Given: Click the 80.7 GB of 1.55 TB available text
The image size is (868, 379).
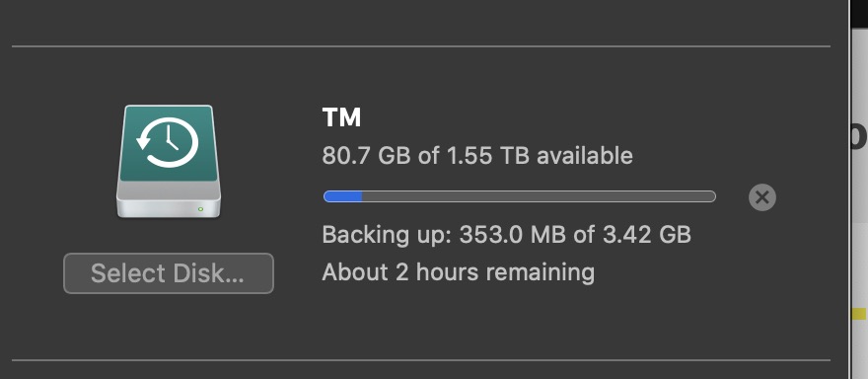Looking at the screenshot, I should 477,156.
